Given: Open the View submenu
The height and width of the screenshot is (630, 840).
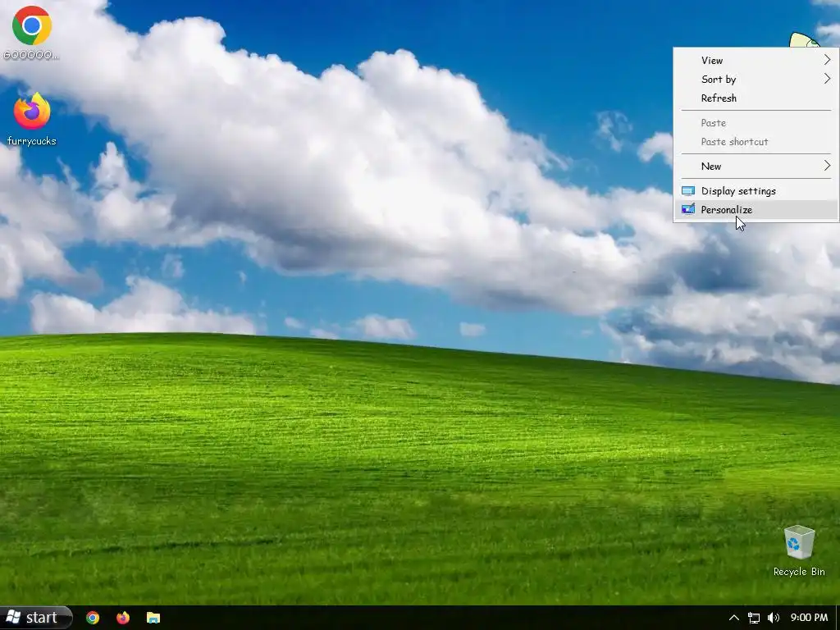Looking at the screenshot, I should pos(756,60).
